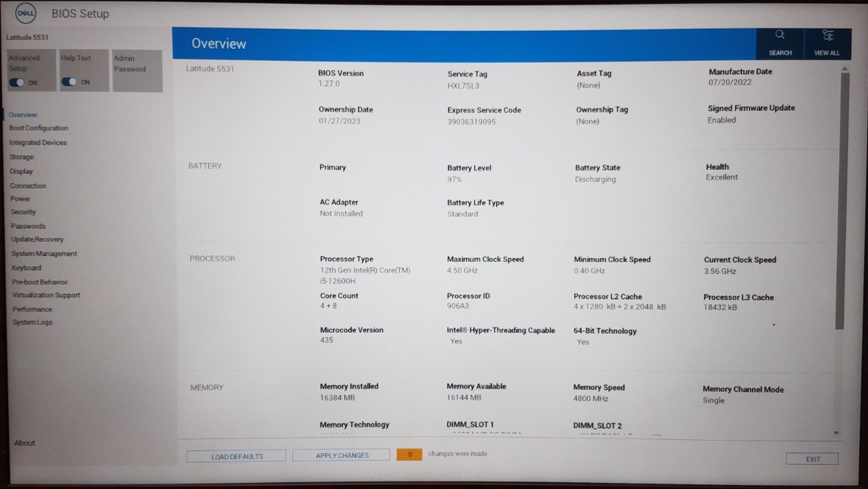Viewport: 868px width, 489px height.
Task: Click the Apply Changes button
Action: 341,455
